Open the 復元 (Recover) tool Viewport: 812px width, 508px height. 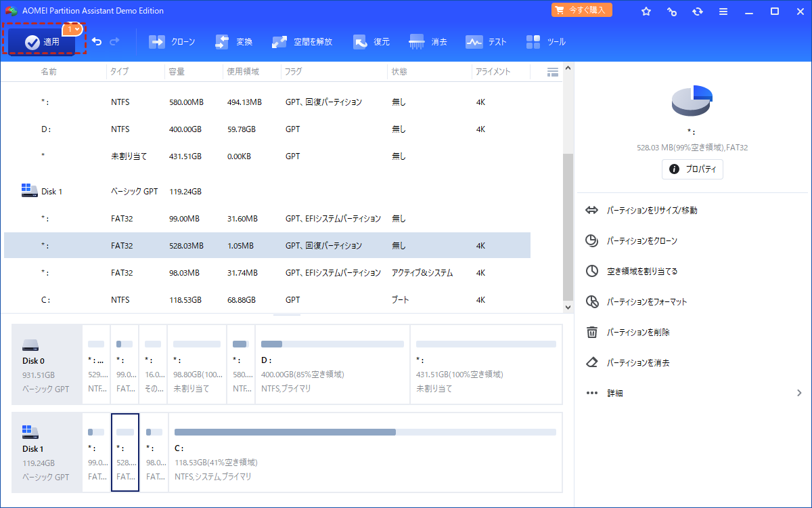(371, 42)
